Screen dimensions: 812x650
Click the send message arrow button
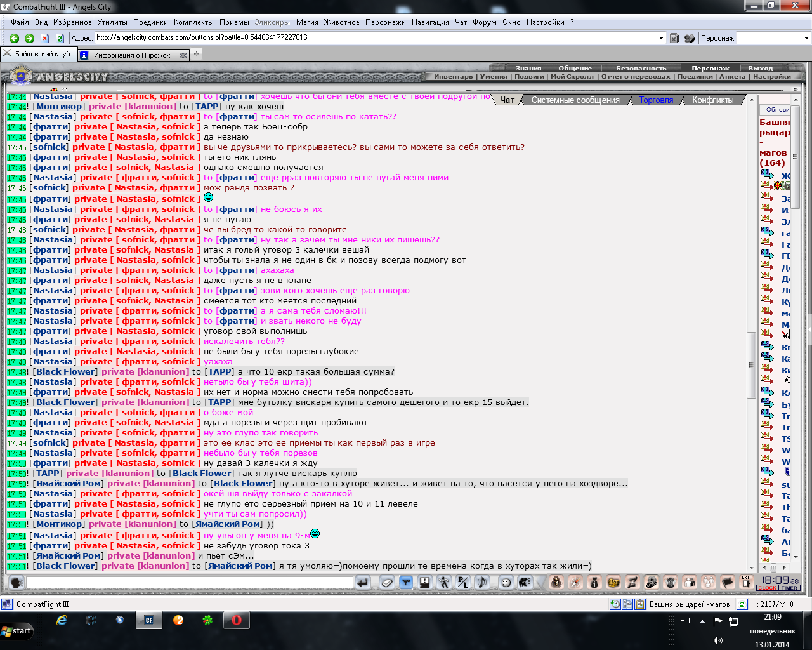362,582
